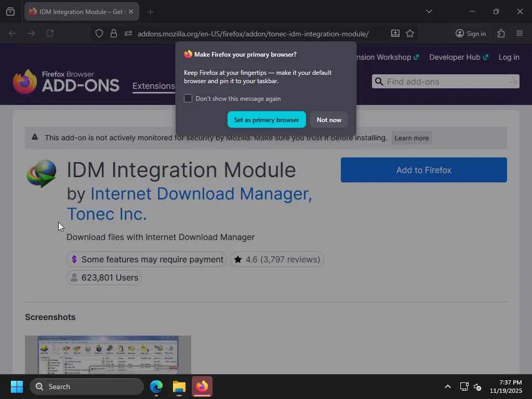Open network status tray icon
Viewport: 532px width, 399px height.
pyautogui.click(x=464, y=387)
